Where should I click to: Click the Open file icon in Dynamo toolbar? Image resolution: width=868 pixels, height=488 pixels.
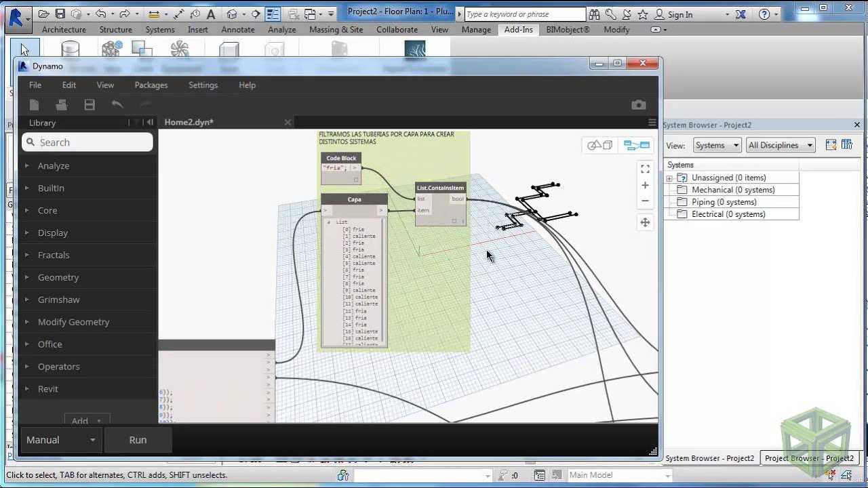[x=62, y=104]
